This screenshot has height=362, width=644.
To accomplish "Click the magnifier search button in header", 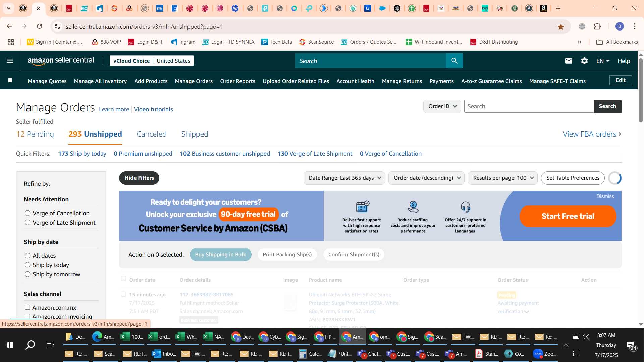I will [454, 61].
